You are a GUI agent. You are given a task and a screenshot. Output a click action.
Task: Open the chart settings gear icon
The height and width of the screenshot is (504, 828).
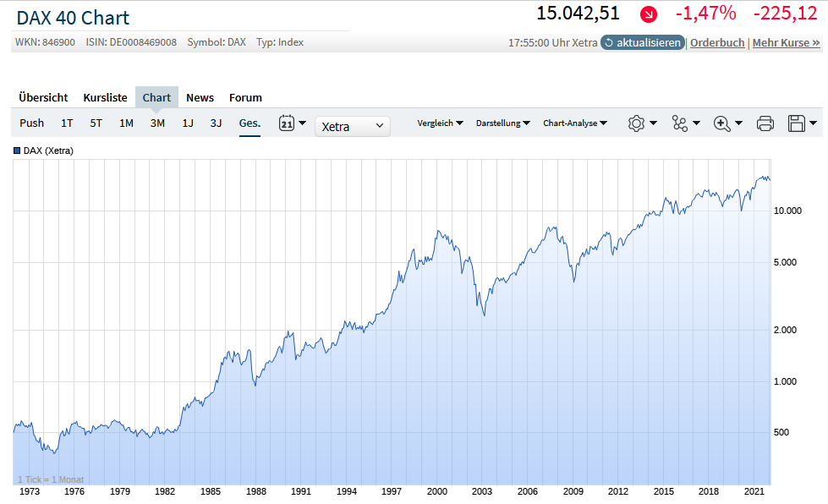coord(636,123)
